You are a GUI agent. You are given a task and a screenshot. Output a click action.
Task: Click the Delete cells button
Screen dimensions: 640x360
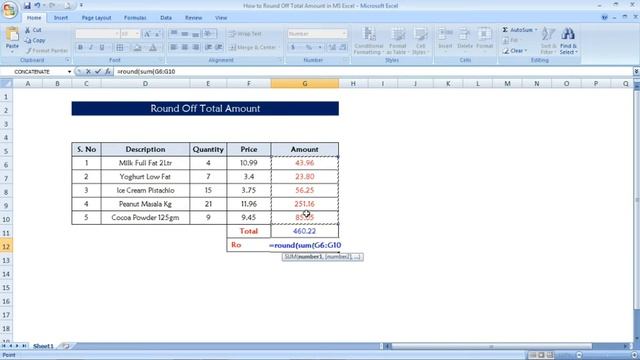464,40
